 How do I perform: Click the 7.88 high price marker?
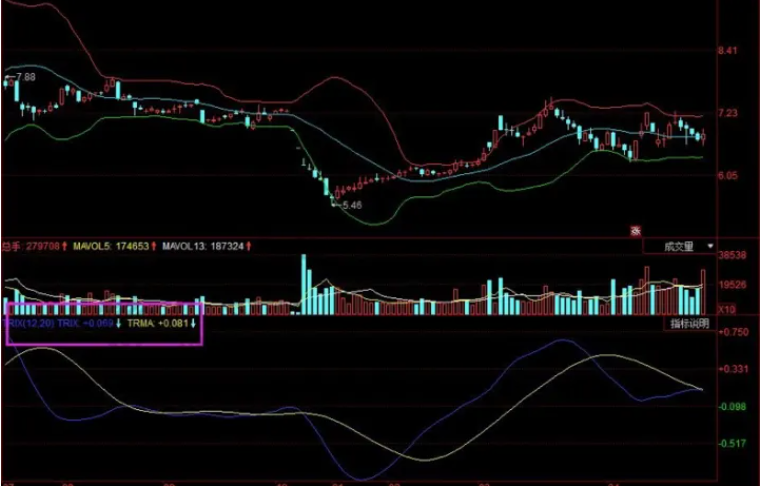coord(21,77)
